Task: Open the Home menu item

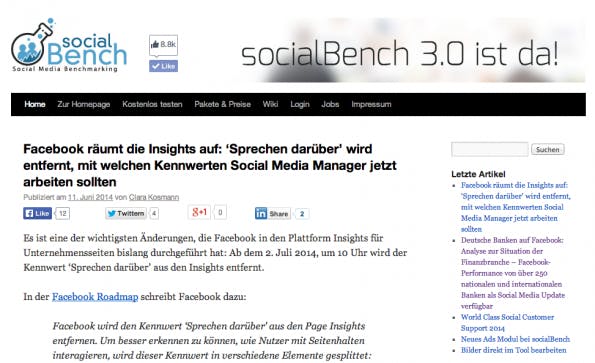Action: point(35,104)
